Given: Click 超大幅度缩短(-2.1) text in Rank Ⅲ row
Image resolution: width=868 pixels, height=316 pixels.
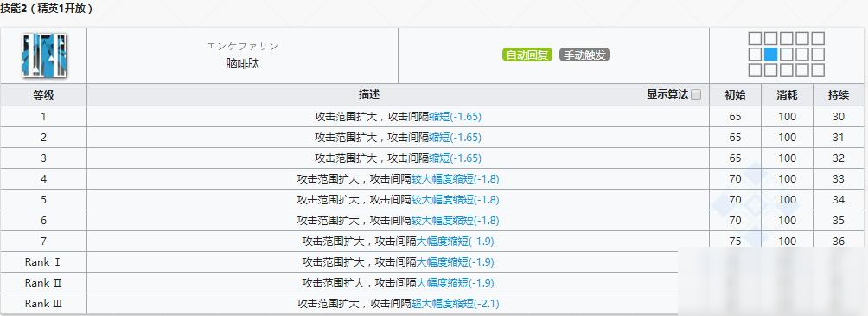Looking at the screenshot, I should 455,304.
